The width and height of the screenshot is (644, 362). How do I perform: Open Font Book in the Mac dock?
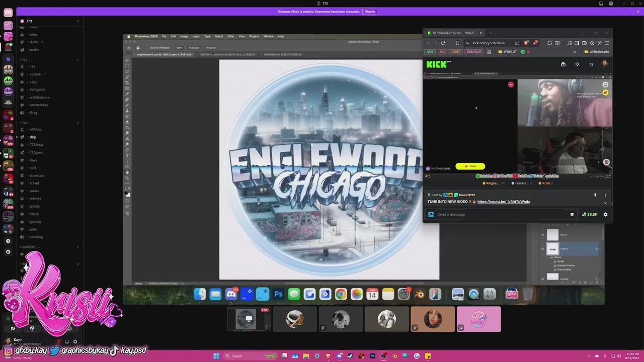(490, 294)
